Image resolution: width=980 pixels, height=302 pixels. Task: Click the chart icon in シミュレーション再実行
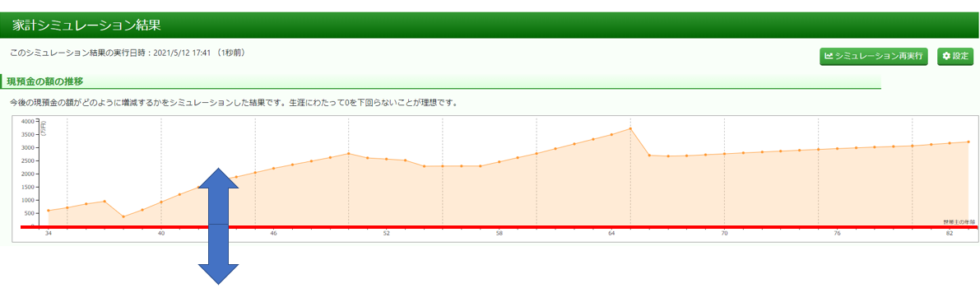coord(829,56)
